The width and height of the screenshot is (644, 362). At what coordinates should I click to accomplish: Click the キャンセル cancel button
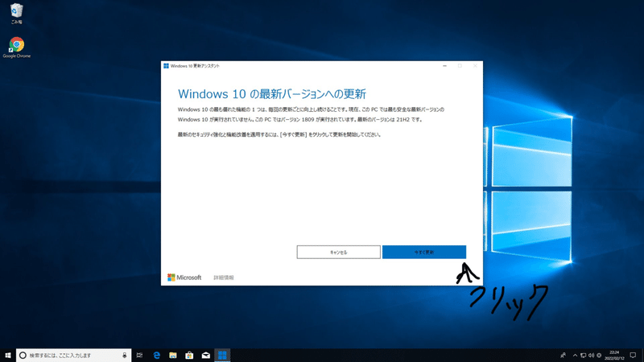click(338, 252)
